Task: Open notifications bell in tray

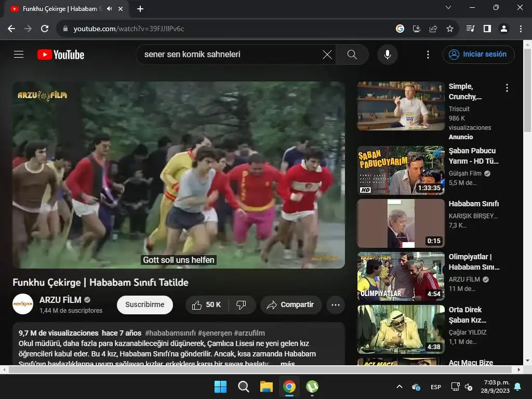Action: coord(518,387)
